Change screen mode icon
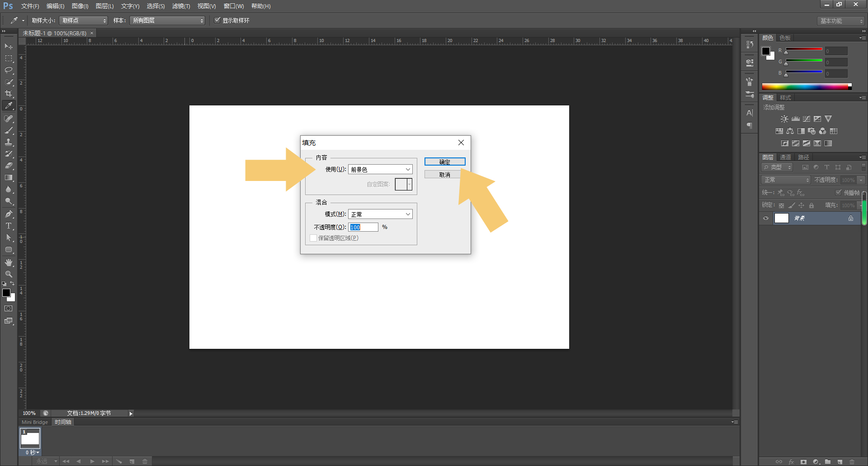This screenshot has height=466, width=868. click(x=9, y=321)
